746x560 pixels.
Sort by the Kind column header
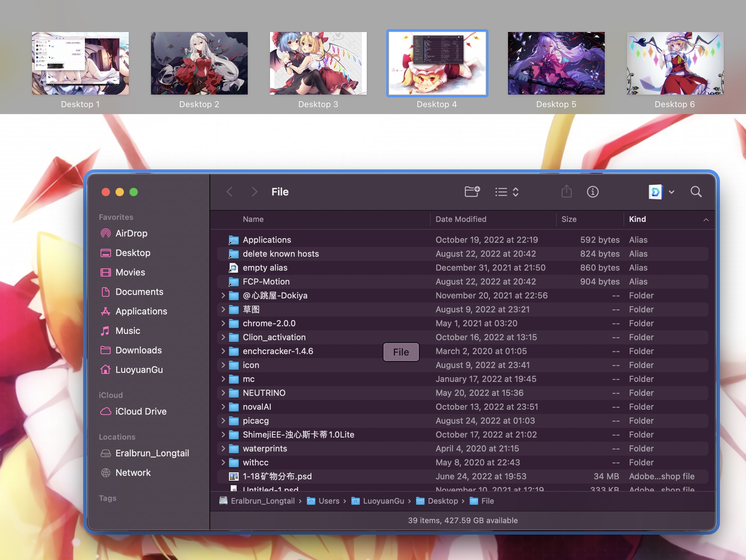(637, 219)
